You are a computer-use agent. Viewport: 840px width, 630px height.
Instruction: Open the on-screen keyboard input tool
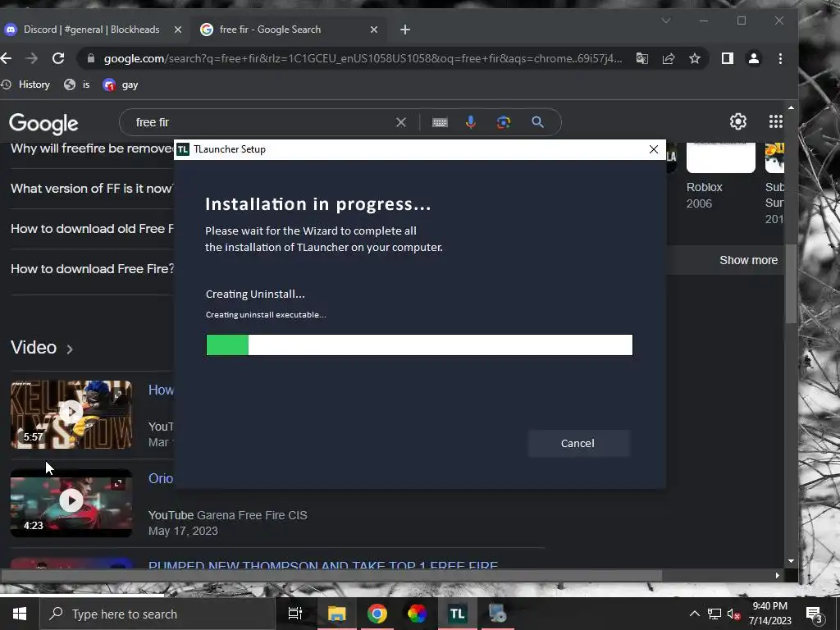(x=440, y=122)
